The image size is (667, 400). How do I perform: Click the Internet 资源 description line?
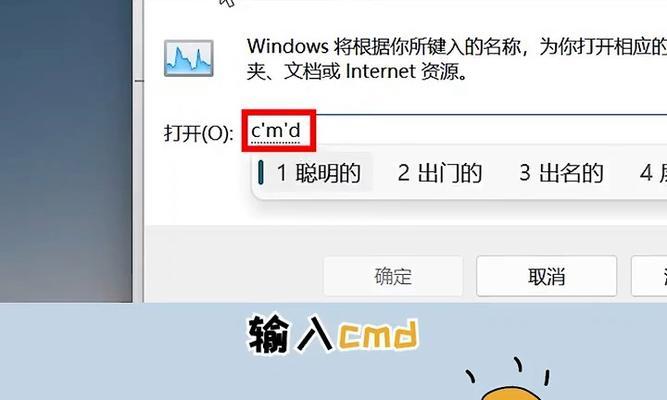click(356, 71)
